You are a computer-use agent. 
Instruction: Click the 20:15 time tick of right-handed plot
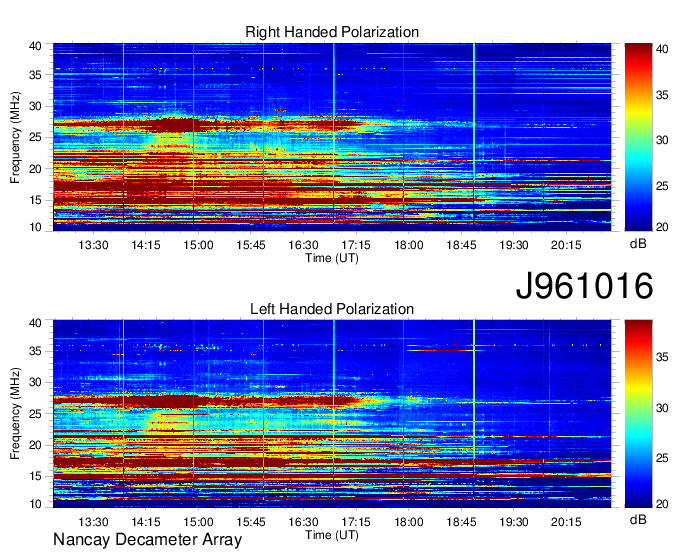tap(566, 245)
